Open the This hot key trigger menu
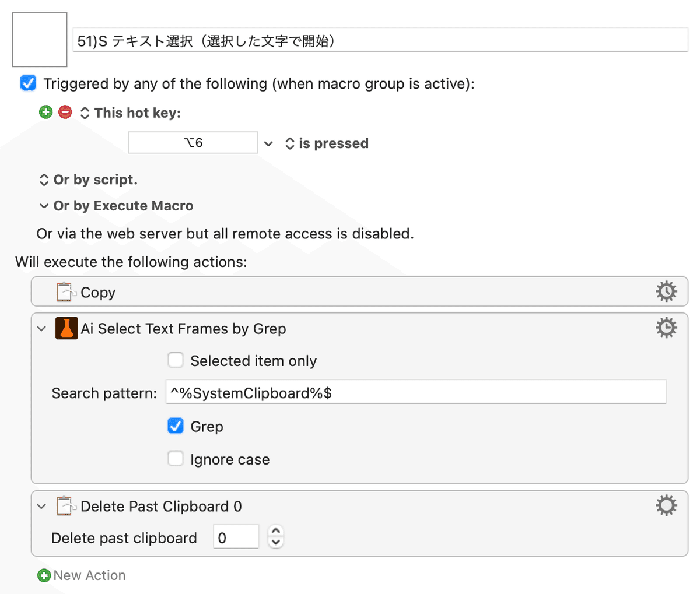Screen dimensions: 700x594 tap(85, 113)
